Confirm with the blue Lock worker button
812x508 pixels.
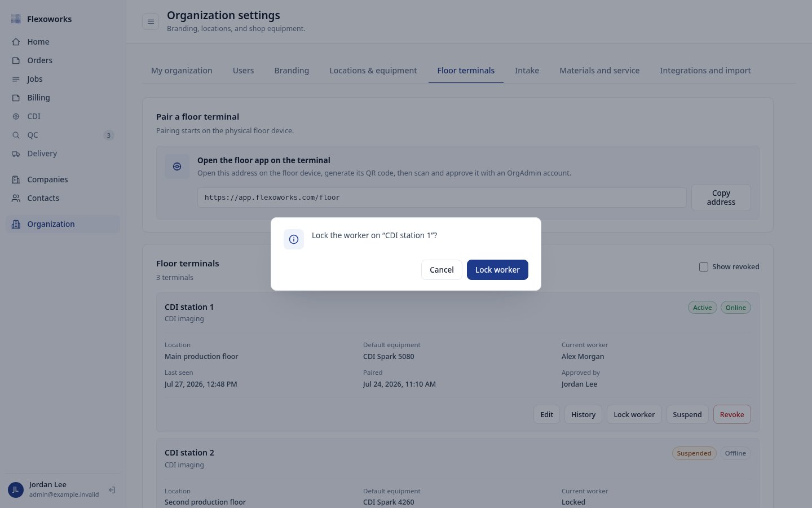coord(497,270)
